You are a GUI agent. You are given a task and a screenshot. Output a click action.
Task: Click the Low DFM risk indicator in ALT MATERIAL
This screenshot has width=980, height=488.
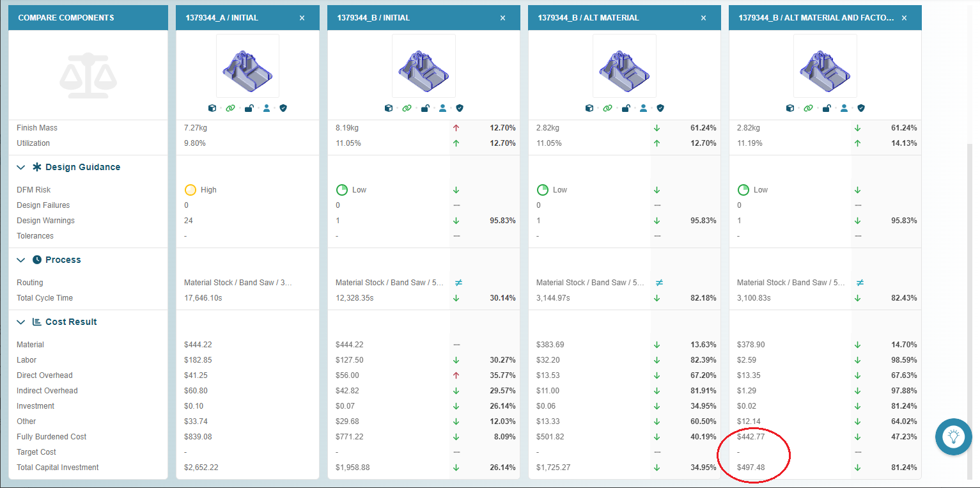click(552, 190)
